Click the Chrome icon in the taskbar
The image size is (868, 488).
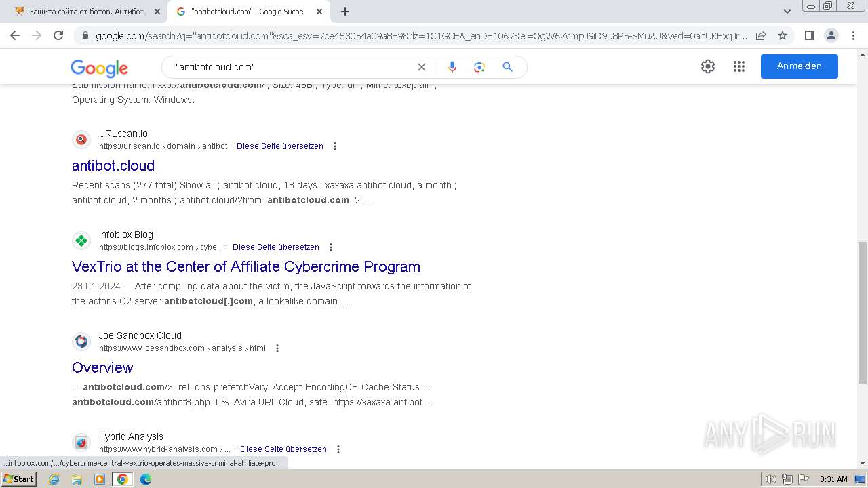coord(123,479)
